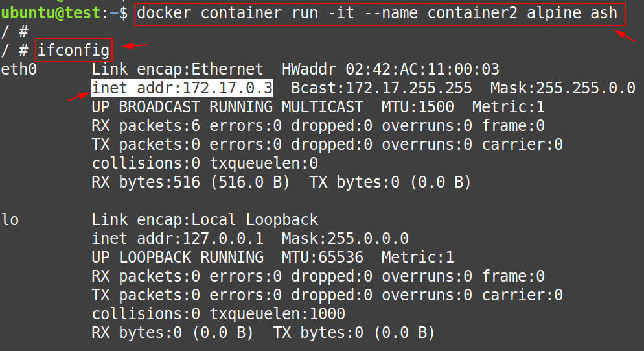
Task: Select the highlighted inet addr:172.17.0.3 text
Action: [x=182, y=88]
